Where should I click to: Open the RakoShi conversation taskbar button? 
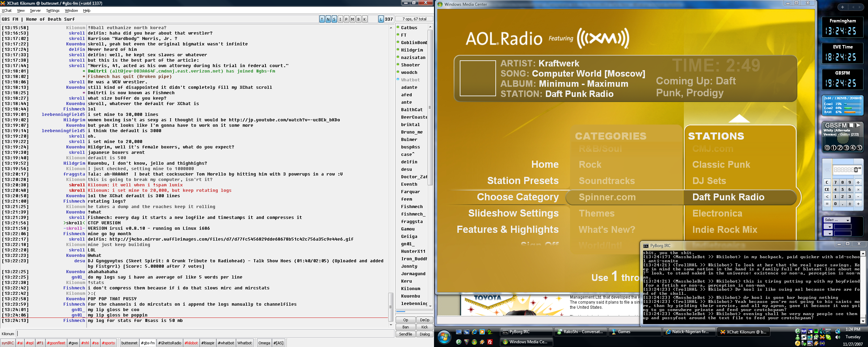point(580,332)
